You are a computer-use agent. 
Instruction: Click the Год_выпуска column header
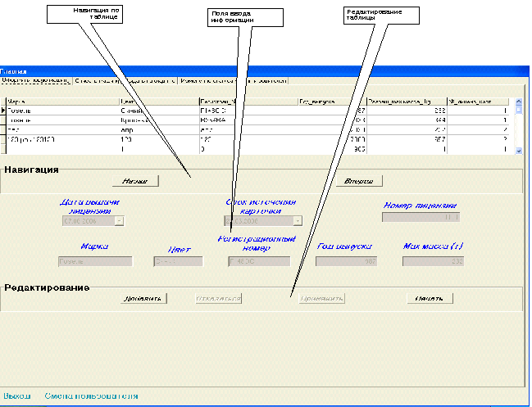tap(333, 102)
